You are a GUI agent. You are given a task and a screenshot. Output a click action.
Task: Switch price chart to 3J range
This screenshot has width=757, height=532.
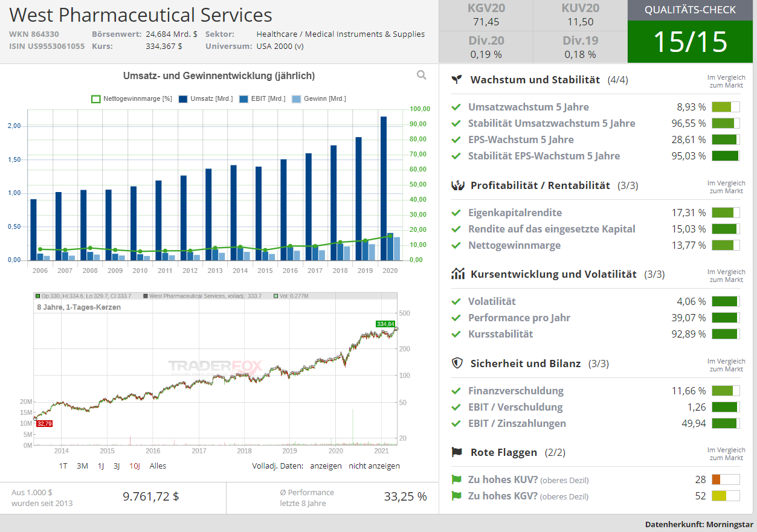pyautogui.click(x=117, y=466)
